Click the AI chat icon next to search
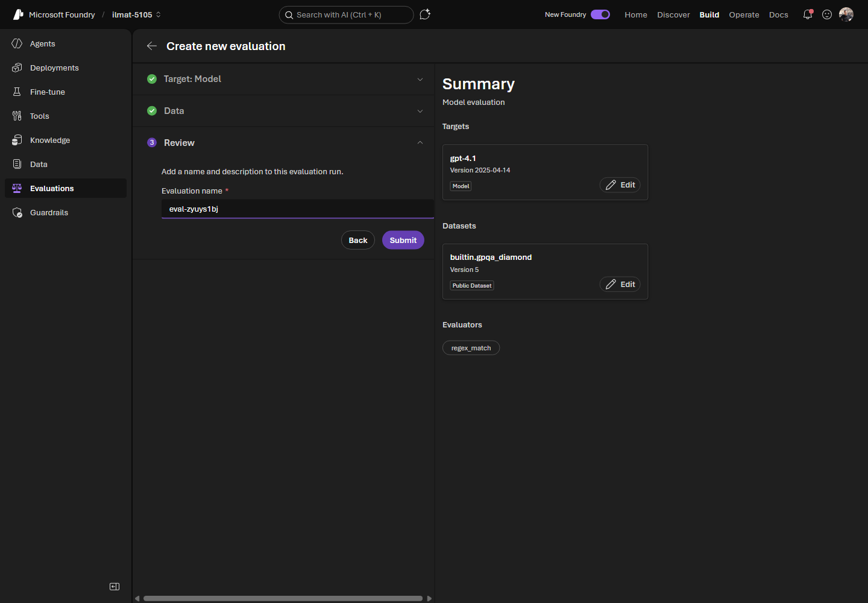This screenshot has height=603, width=868. tap(425, 14)
